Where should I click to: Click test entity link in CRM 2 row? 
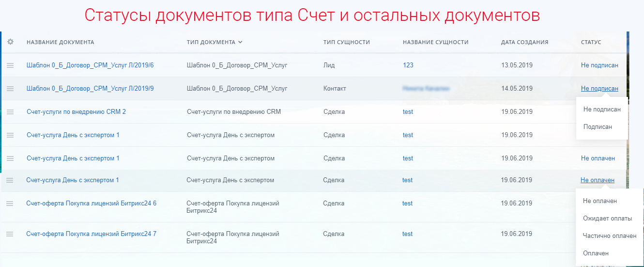pyautogui.click(x=408, y=112)
